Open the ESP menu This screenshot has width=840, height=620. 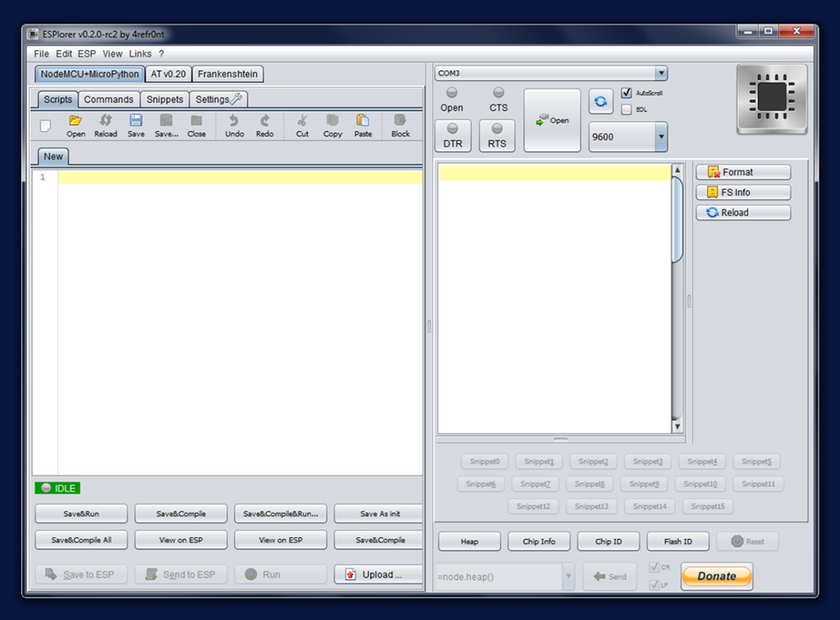click(x=87, y=54)
